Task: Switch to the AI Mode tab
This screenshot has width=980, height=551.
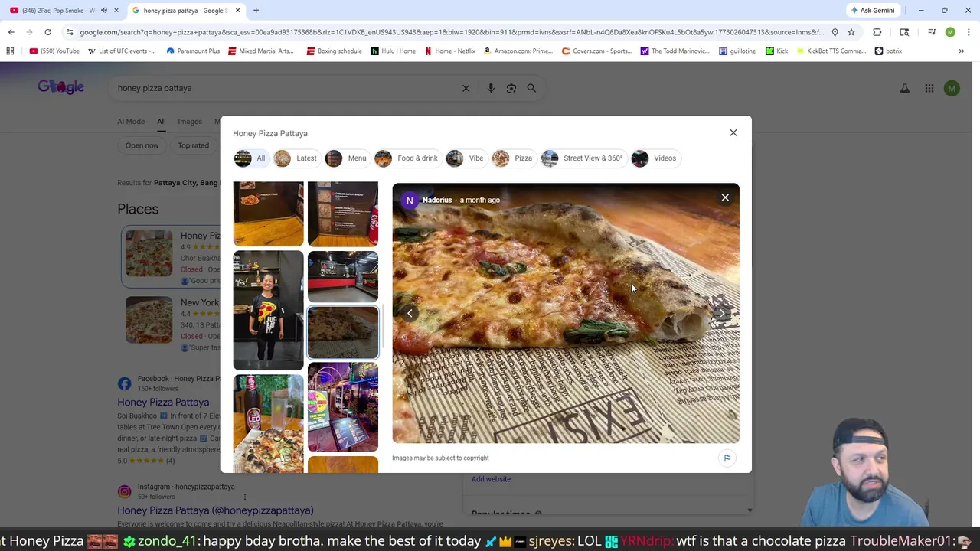Action: (131, 121)
